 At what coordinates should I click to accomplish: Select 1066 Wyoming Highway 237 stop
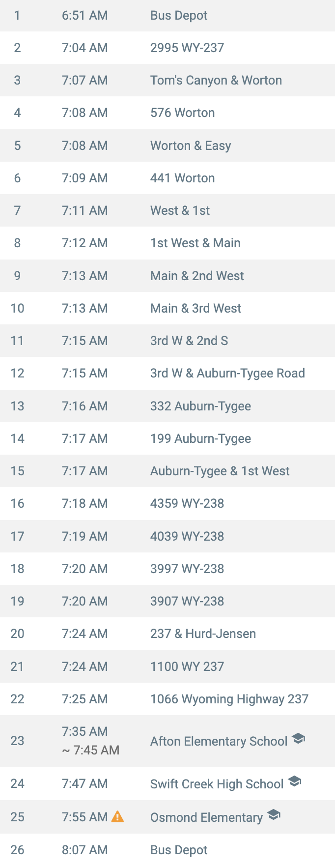[167, 699]
